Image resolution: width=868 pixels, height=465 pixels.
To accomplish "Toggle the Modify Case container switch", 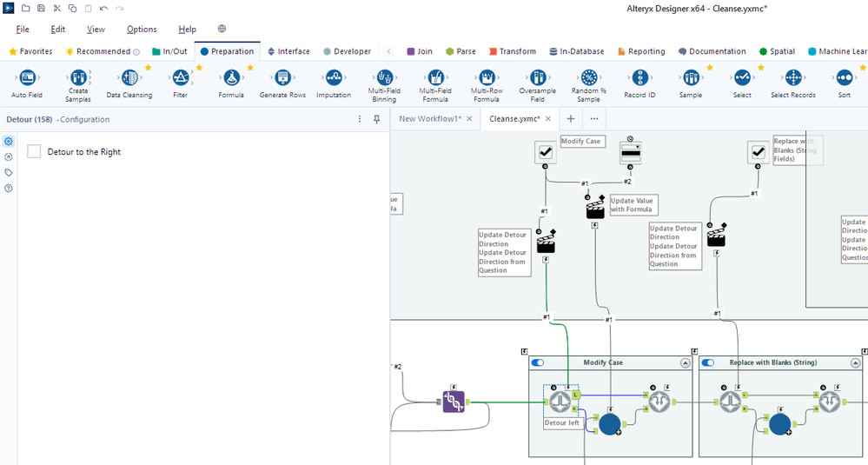I will coord(538,362).
